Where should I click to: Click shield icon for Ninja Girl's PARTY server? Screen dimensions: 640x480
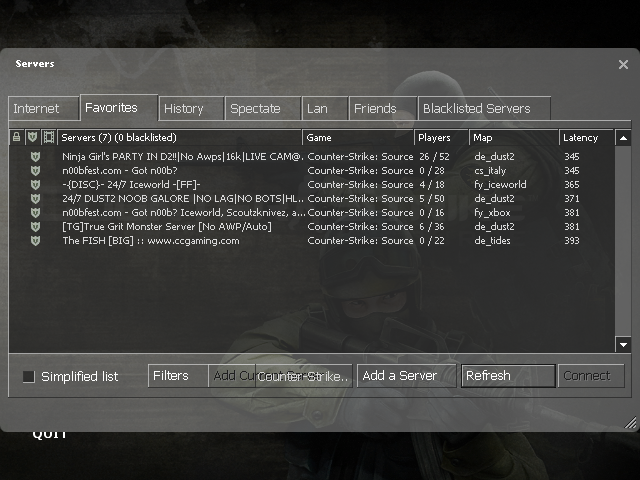click(36, 156)
